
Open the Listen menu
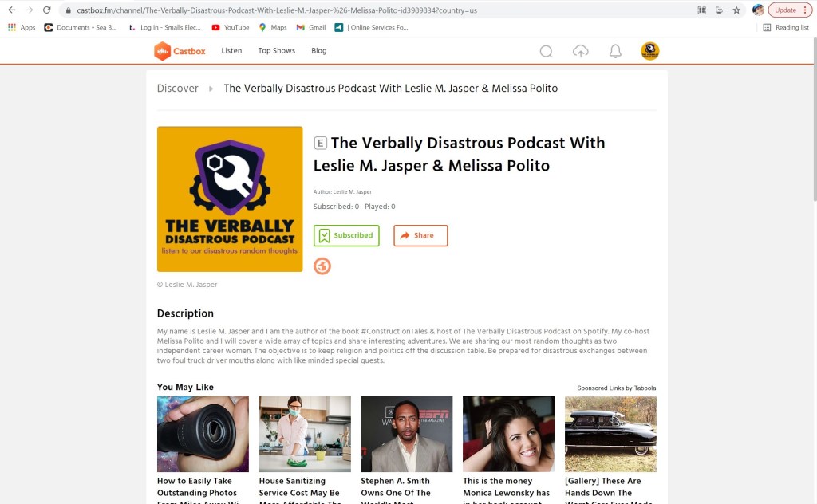click(231, 50)
